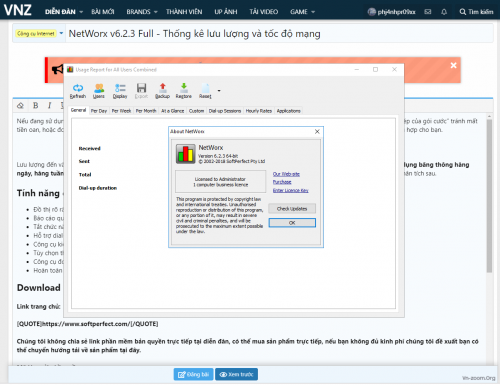Screen dimensions: 500x385
Task: Open the THÀNH VIÊN menu item
Action: [184, 12]
